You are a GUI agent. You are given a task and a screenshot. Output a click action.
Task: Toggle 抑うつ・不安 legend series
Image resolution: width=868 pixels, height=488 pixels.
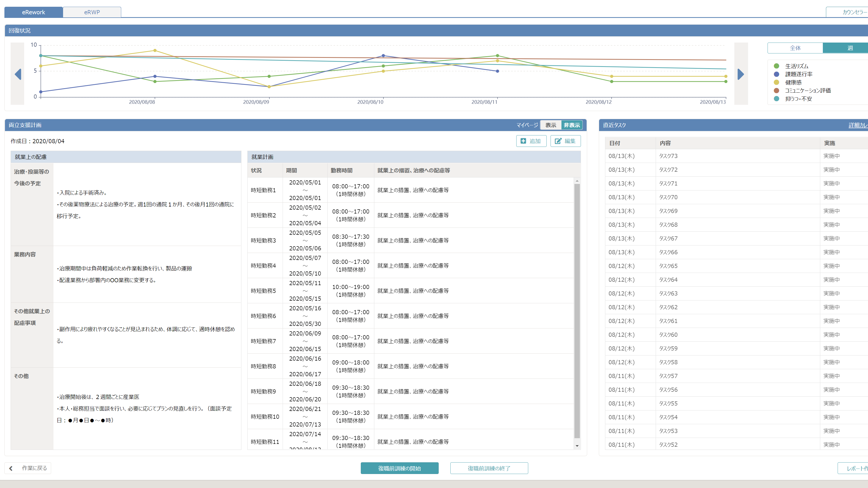[792, 99]
